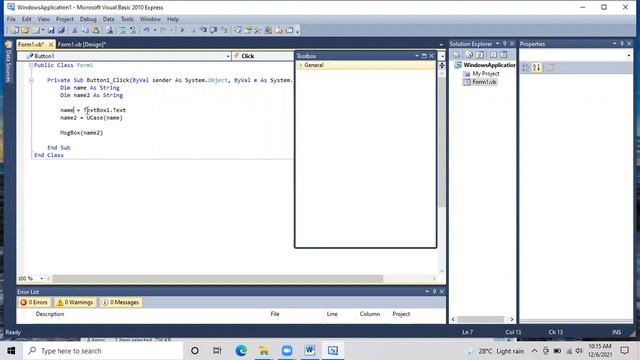Screen dimensions: 640x360
Task: Click the code editor vertical scrollbar
Action: coord(442,141)
